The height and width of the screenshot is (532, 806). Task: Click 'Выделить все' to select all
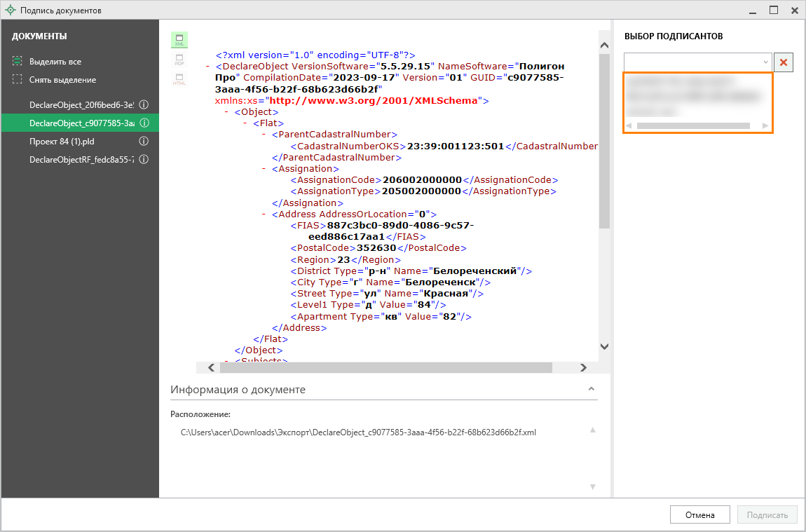55,62
